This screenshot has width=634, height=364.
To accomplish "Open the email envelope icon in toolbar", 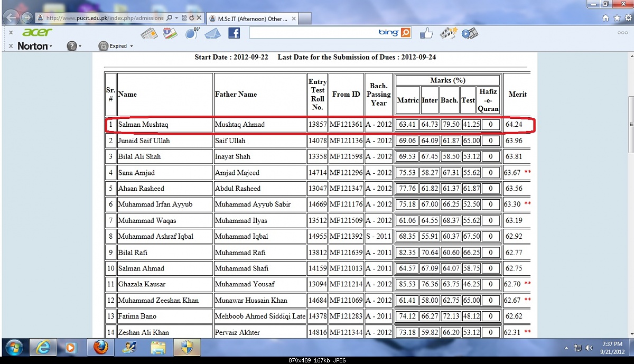I will 212,34.
